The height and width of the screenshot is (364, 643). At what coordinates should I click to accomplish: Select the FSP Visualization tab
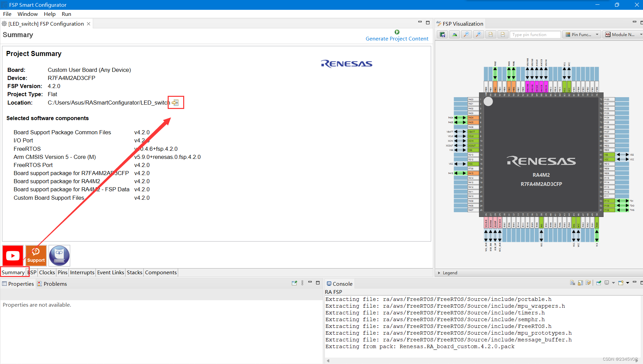click(460, 24)
